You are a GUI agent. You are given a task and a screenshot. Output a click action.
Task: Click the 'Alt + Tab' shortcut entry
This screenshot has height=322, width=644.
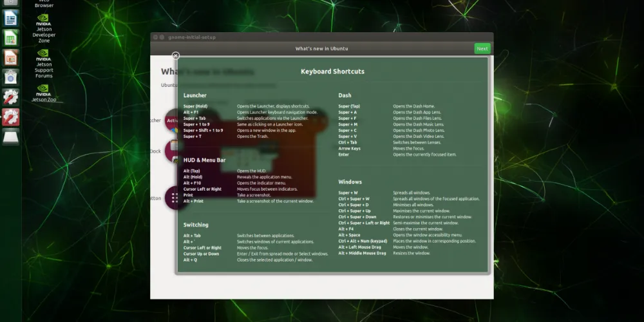[192, 236]
